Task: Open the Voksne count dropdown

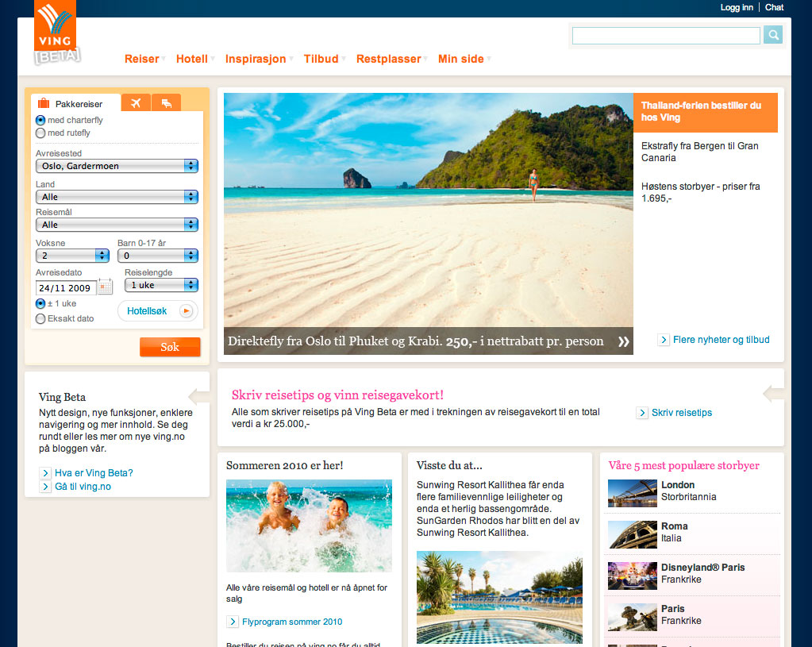Action: (72, 256)
